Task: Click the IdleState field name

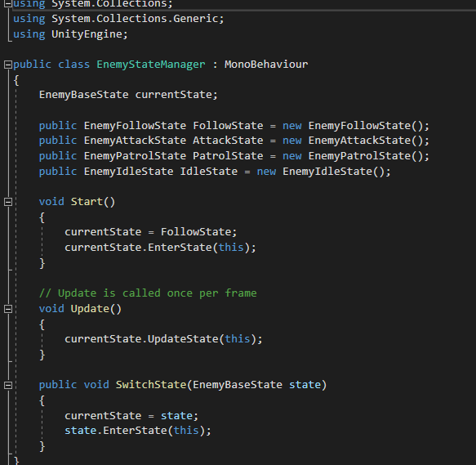Action: click(x=209, y=172)
